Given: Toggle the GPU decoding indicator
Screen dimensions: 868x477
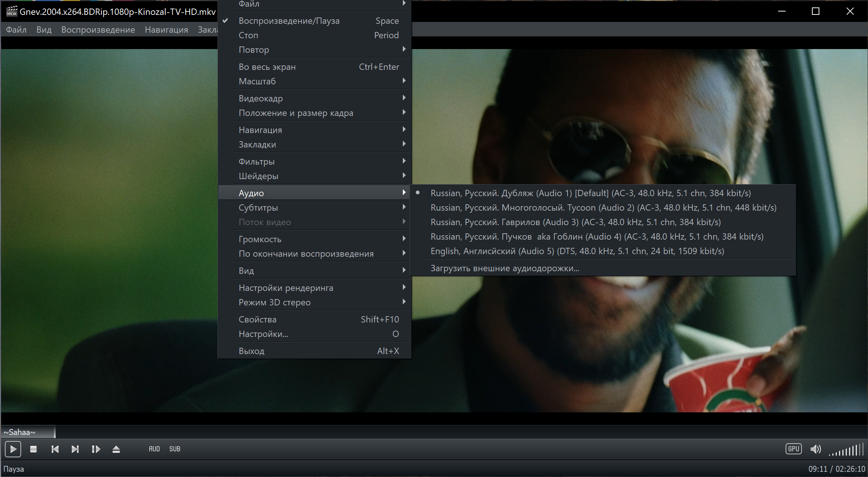Looking at the screenshot, I should pyautogui.click(x=793, y=449).
